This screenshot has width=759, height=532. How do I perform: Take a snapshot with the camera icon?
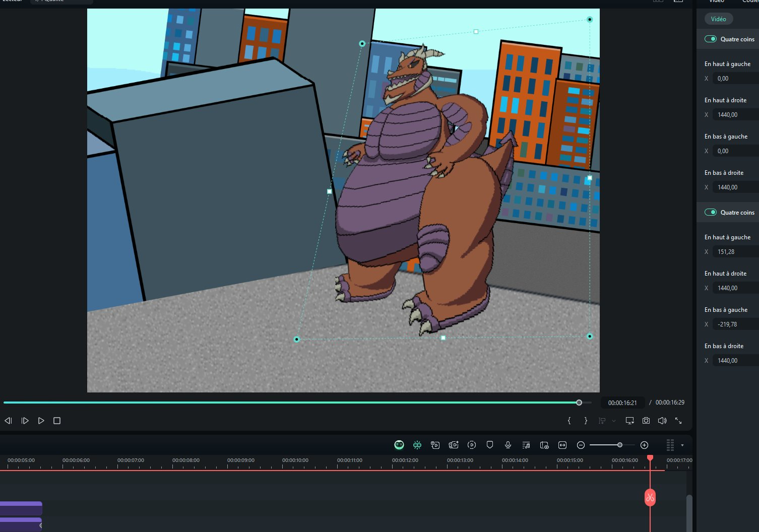(x=646, y=421)
